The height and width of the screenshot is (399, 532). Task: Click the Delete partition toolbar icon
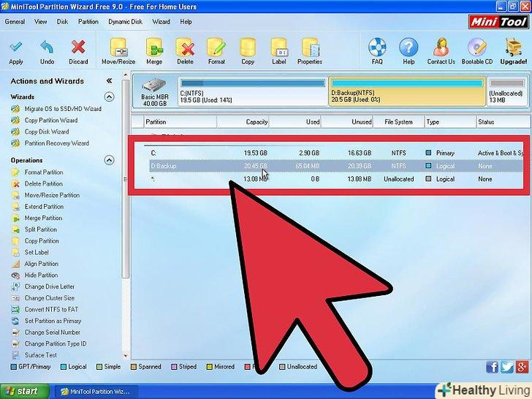(x=186, y=47)
